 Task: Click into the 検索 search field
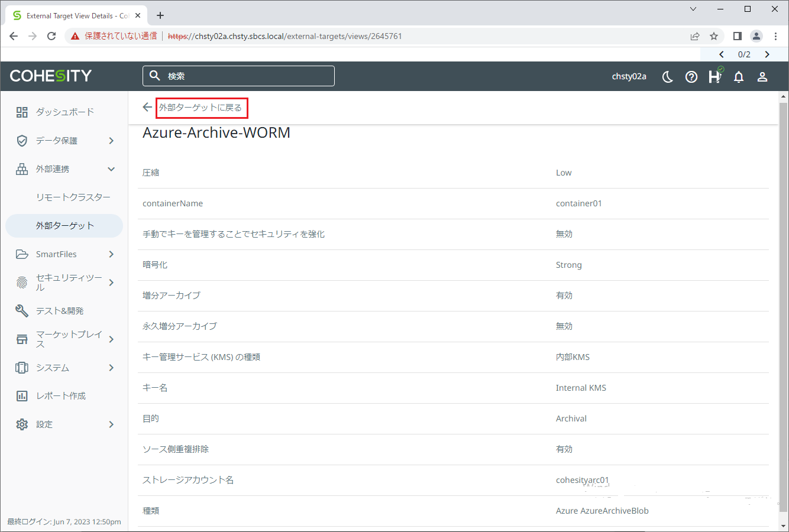coord(238,76)
